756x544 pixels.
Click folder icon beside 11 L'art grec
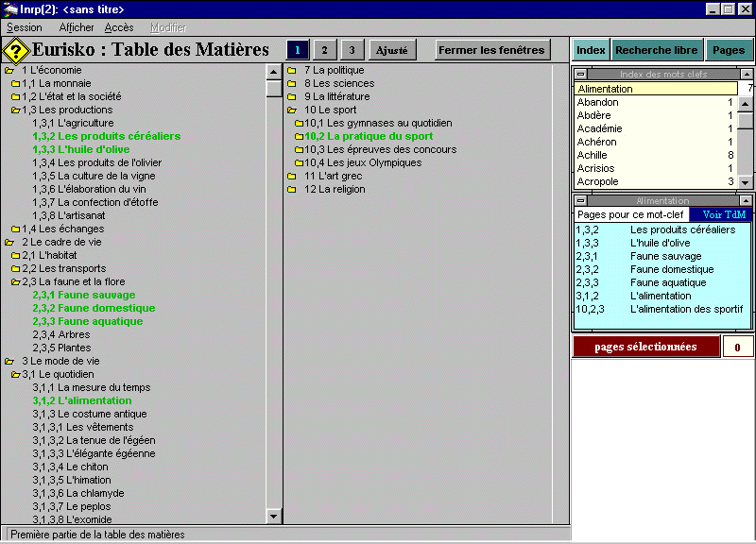pyautogui.click(x=291, y=177)
